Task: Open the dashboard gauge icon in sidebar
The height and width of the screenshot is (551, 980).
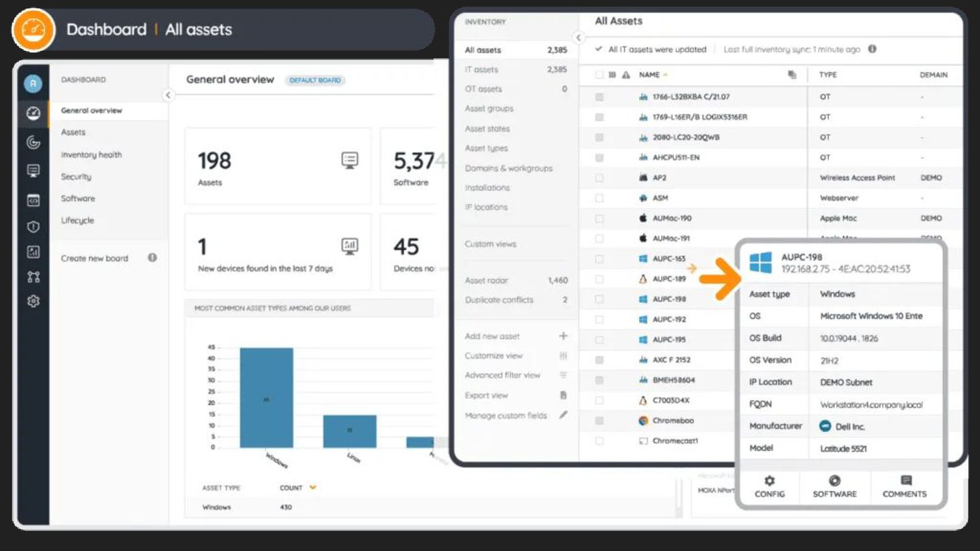Action: [33, 113]
